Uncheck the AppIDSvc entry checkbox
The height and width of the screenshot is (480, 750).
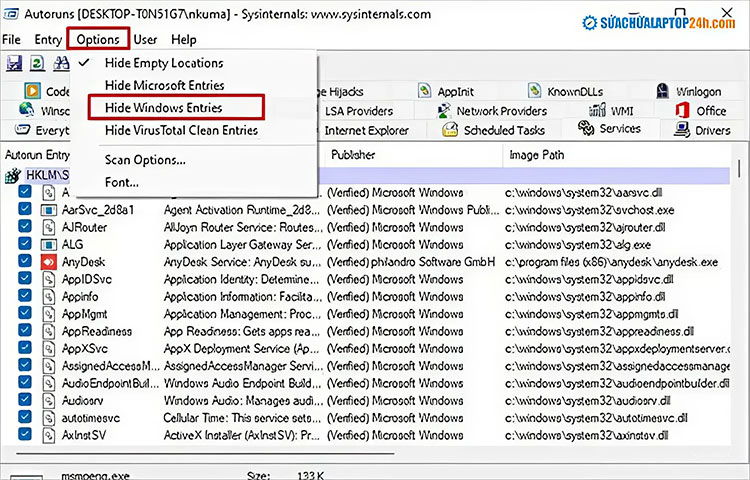tap(25, 278)
